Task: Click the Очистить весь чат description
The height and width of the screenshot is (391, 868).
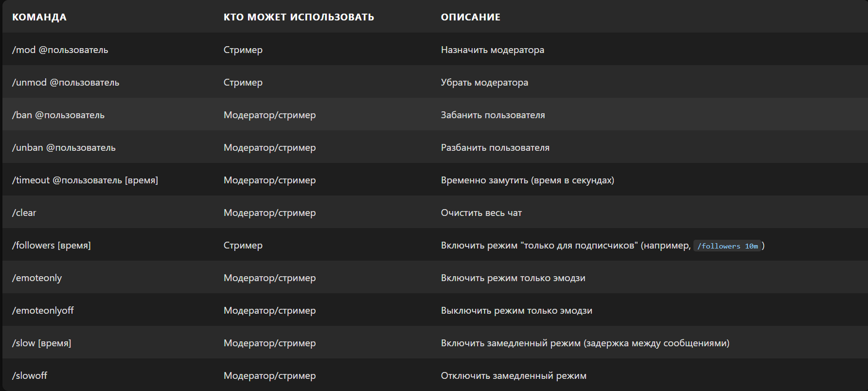Action: point(481,213)
